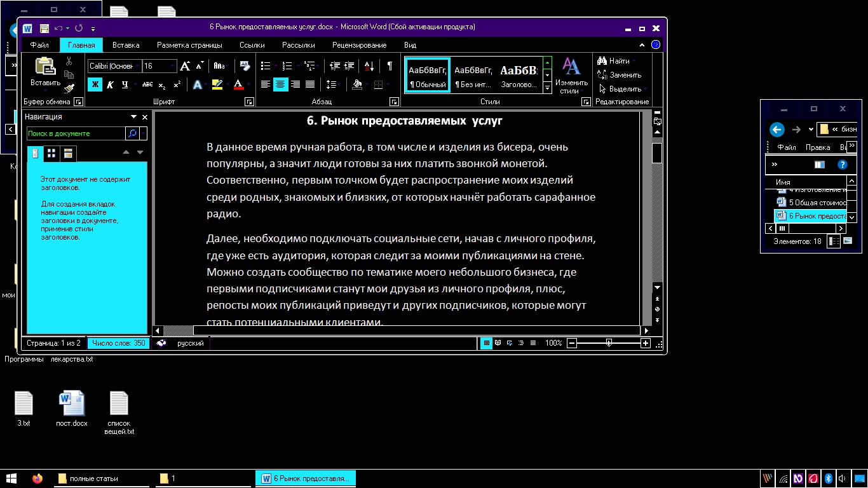Toggle Bold (Ж) formatting

[95, 85]
